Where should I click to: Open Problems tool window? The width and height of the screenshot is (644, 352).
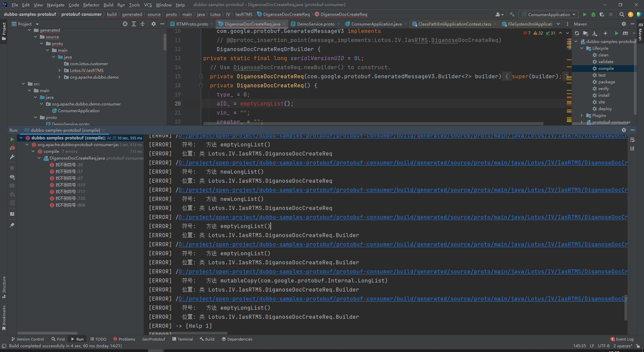[124, 339]
